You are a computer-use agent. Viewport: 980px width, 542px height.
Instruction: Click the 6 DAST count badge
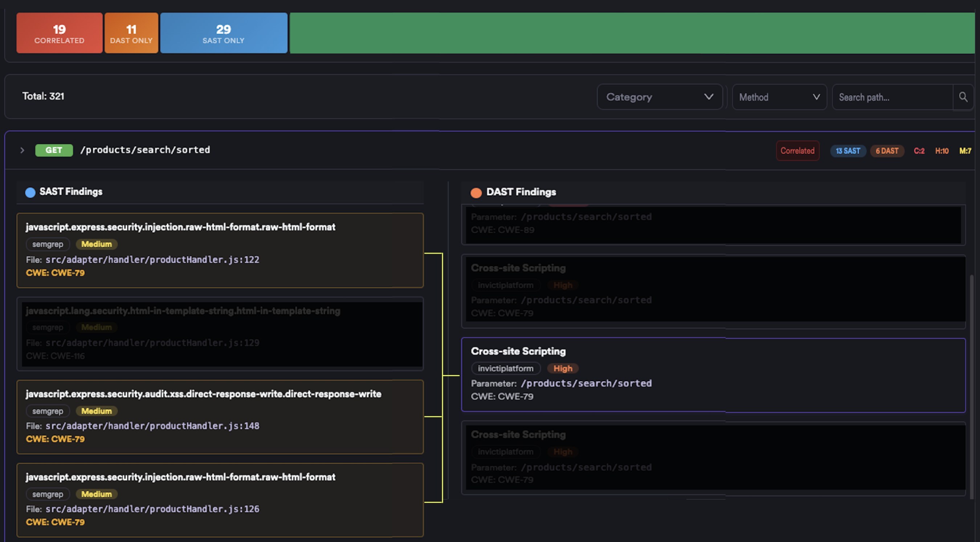(x=886, y=151)
